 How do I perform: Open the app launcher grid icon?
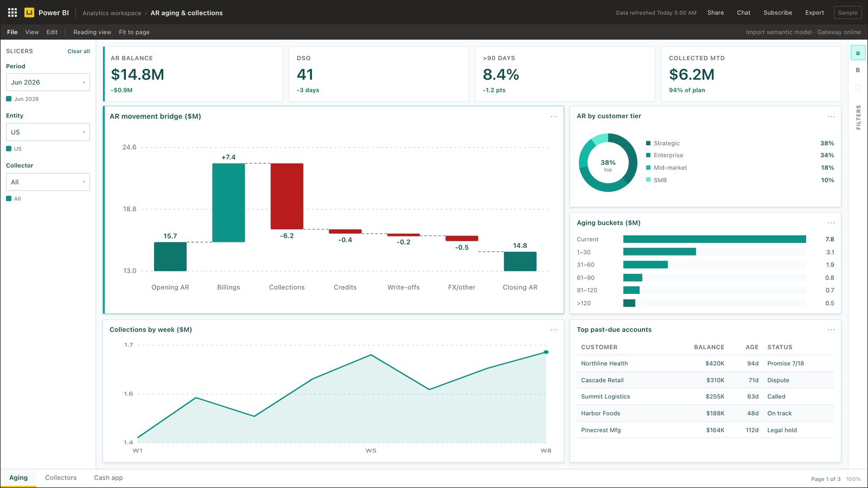(12, 12)
